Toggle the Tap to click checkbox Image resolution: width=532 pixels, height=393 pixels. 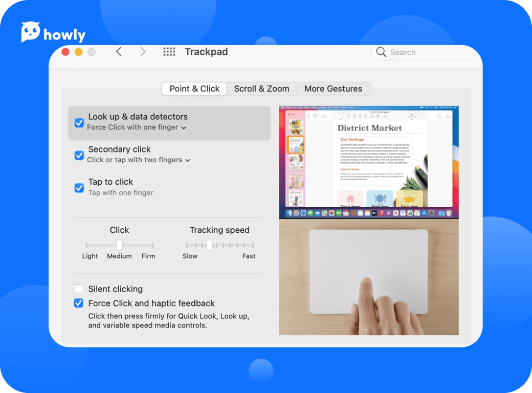point(79,188)
